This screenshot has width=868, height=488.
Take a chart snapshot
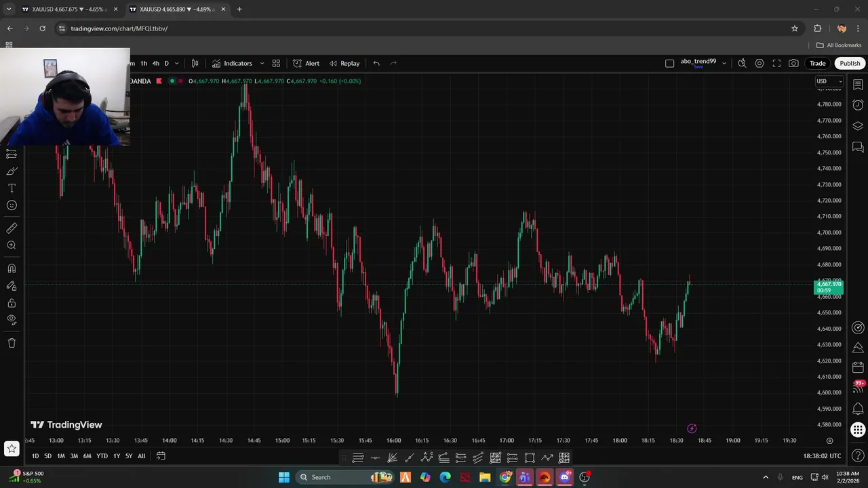coord(793,63)
